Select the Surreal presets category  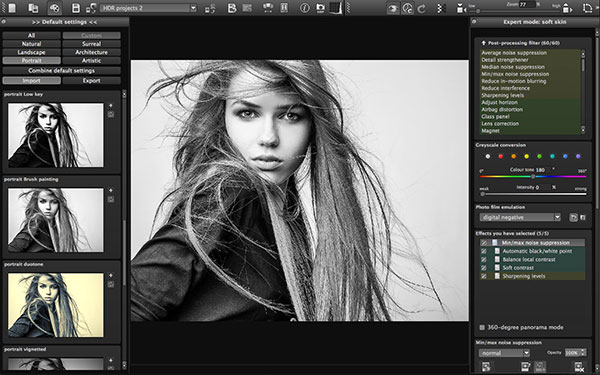(x=91, y=44)
